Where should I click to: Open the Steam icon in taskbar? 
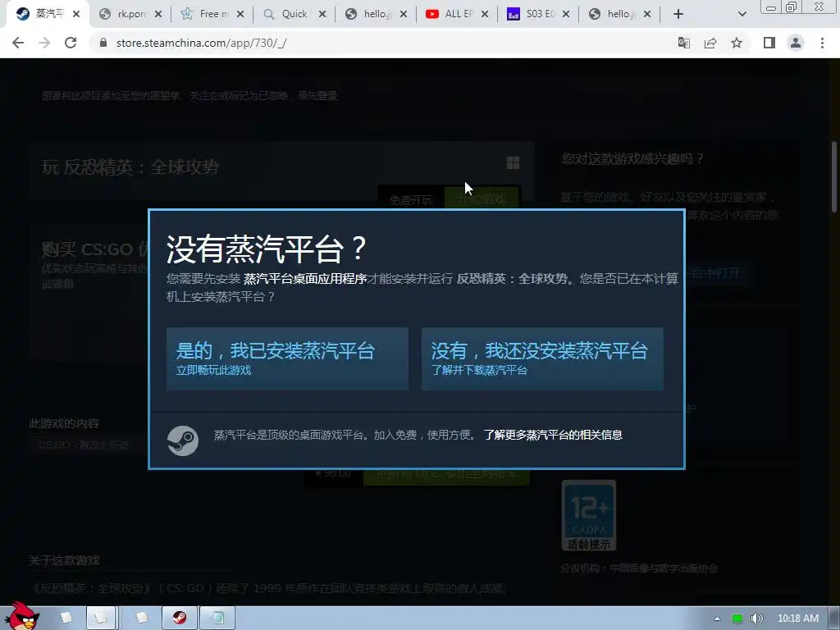[x=180, y=618]
